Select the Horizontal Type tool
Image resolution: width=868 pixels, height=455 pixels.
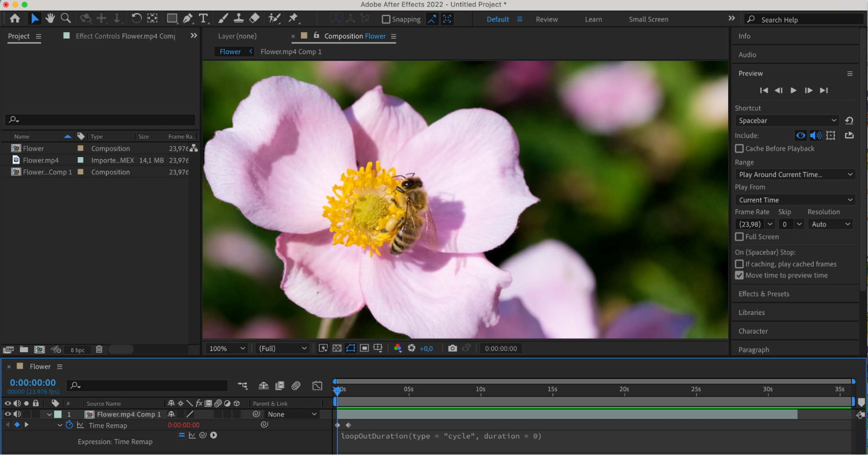203,18
